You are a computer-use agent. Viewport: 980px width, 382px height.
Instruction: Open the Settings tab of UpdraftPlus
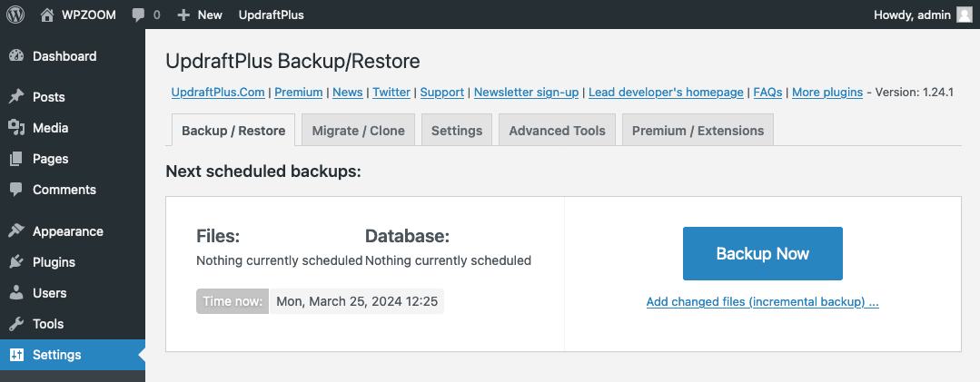[457, 131]
